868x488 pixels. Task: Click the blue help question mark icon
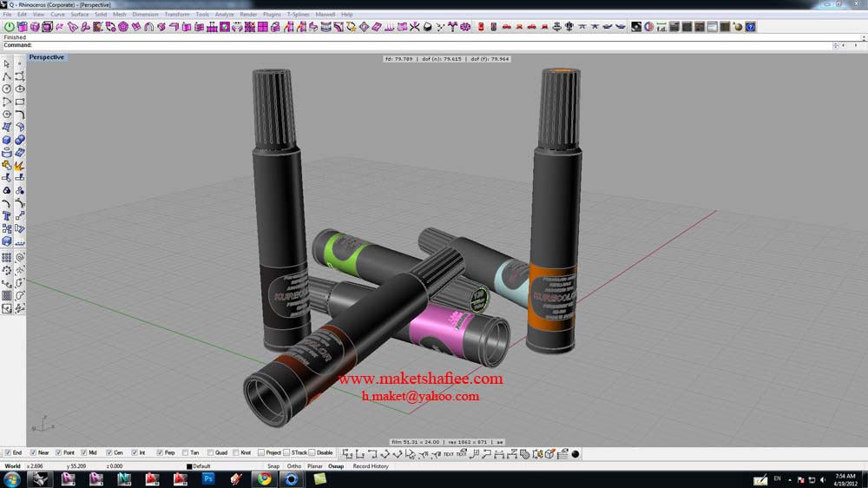tap(750, 27)
